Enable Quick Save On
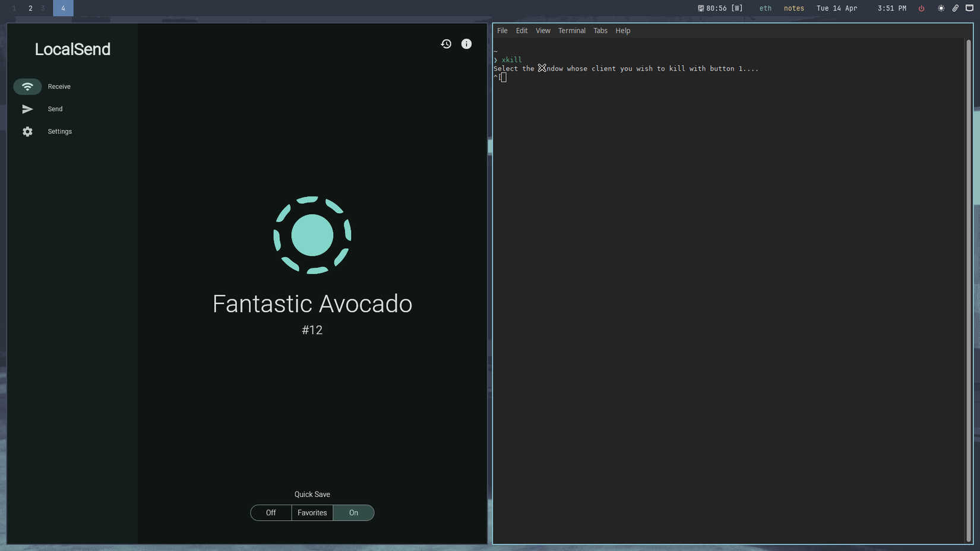Image resolution: width=980 pixels, height=551 pixels. 353,512
